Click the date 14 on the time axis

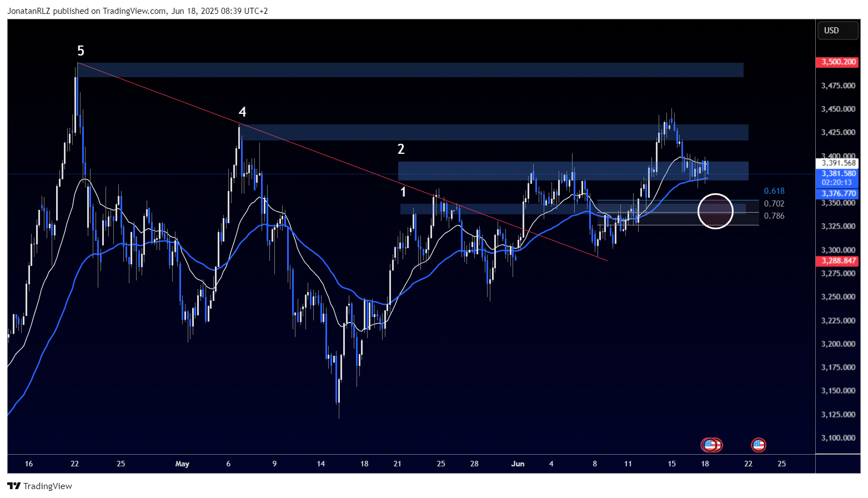click(x=320, y=464)
